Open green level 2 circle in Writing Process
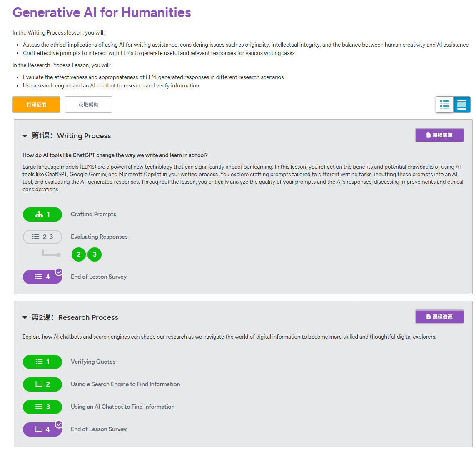 click(x=79, y=254)
